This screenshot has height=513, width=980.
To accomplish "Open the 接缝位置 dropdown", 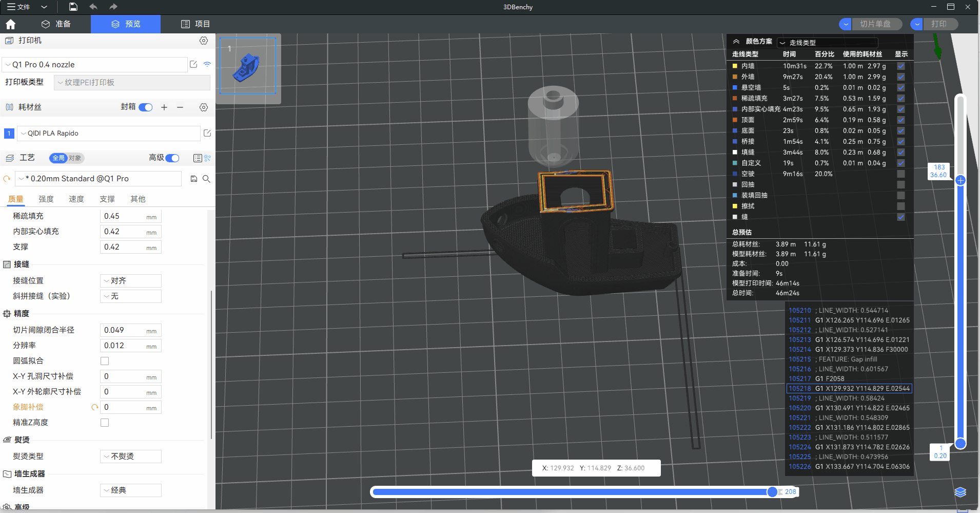I will pos(131,281).
